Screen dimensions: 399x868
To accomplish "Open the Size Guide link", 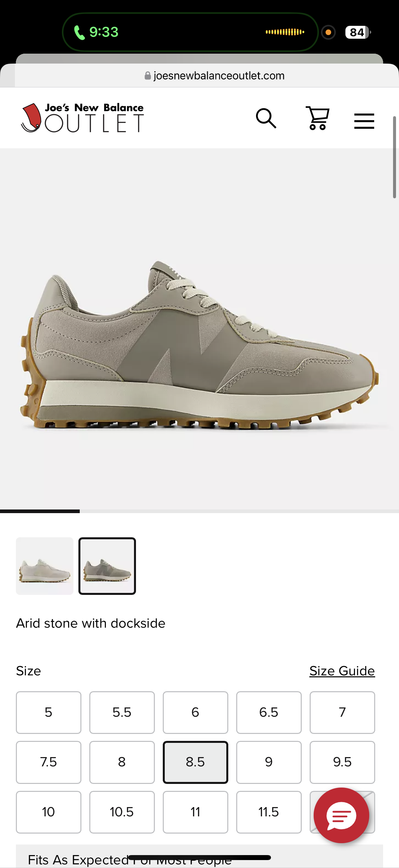I will coord(342,671).
